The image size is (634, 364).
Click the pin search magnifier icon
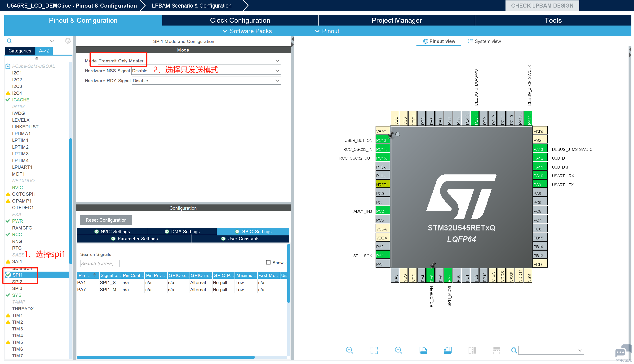point(514,350)
